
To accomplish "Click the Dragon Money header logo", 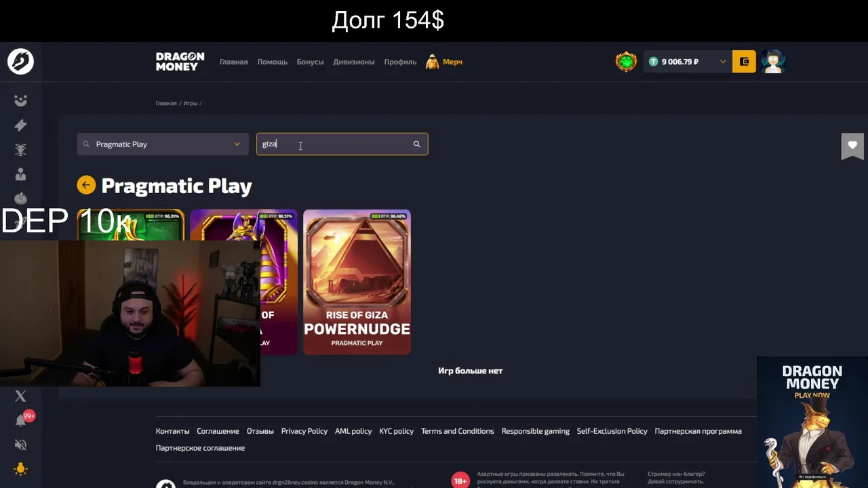I will 180,62.
